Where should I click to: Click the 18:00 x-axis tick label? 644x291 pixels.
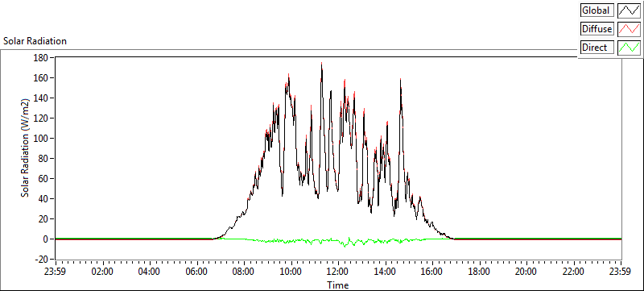point(480,272)
